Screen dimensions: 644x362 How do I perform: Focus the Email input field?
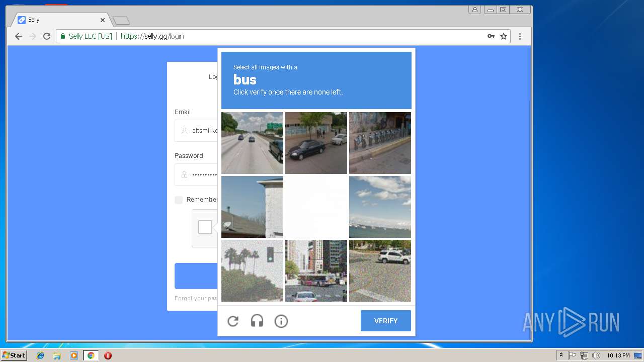coord(196,131)
